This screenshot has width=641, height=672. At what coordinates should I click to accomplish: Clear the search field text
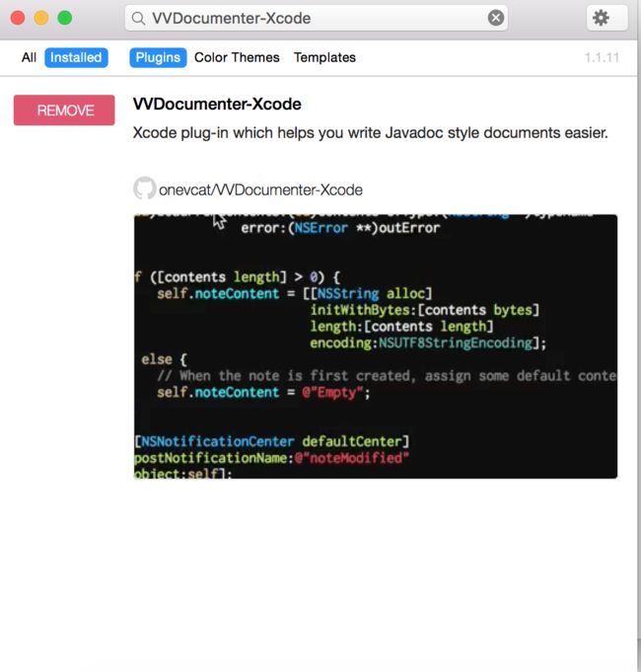(x=496, y=18)
